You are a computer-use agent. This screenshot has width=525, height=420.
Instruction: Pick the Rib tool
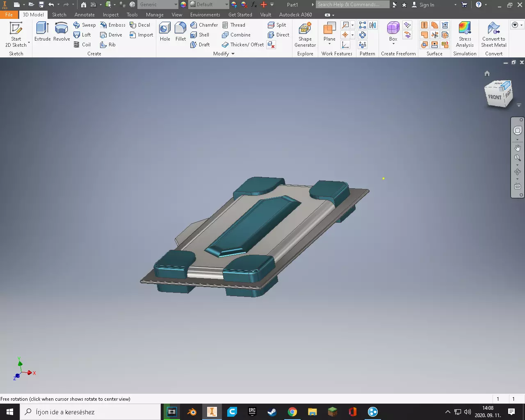[x=108, y=45]
